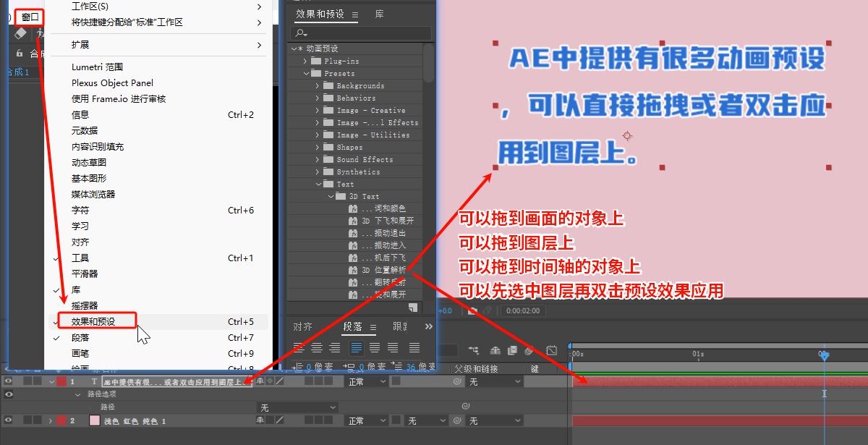Apply right align text in 段落 panel
Viewport: 868px width, 445px height.
333,348
